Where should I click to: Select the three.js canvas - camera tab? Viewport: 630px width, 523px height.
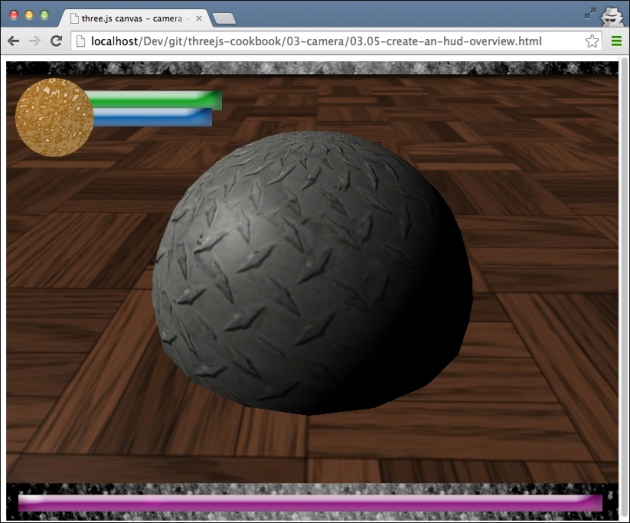tap(135, 18)
